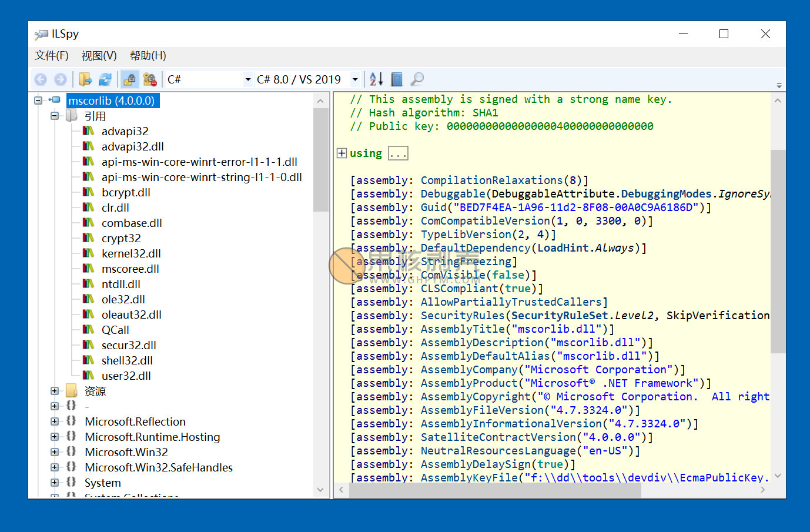Follow the DebuggingModes type link
Image resolution: width=810 pixels, height=532 pixels.
coord(666,194)
